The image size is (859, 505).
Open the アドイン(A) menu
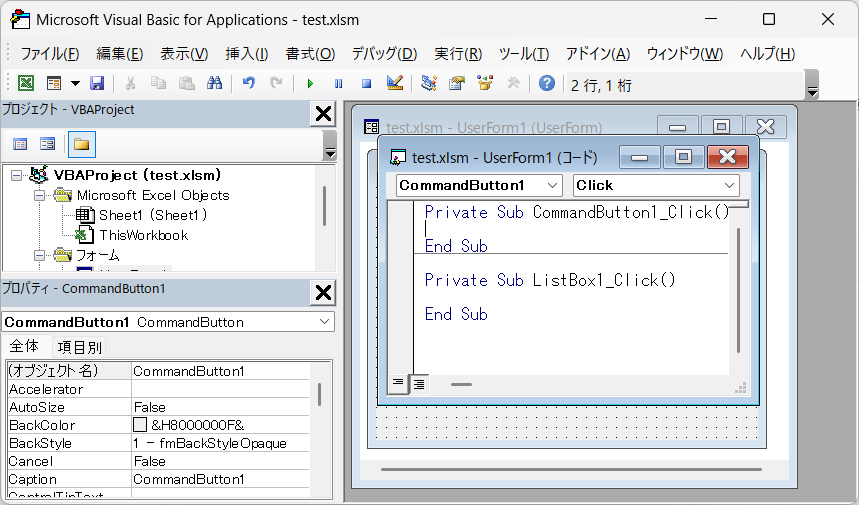[x=598, y=54]
